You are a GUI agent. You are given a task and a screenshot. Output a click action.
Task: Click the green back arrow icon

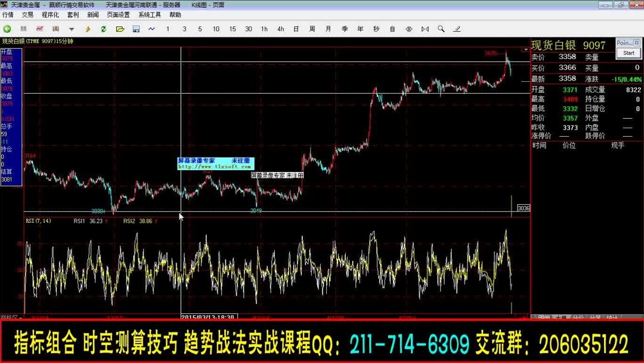pos(6,29)
